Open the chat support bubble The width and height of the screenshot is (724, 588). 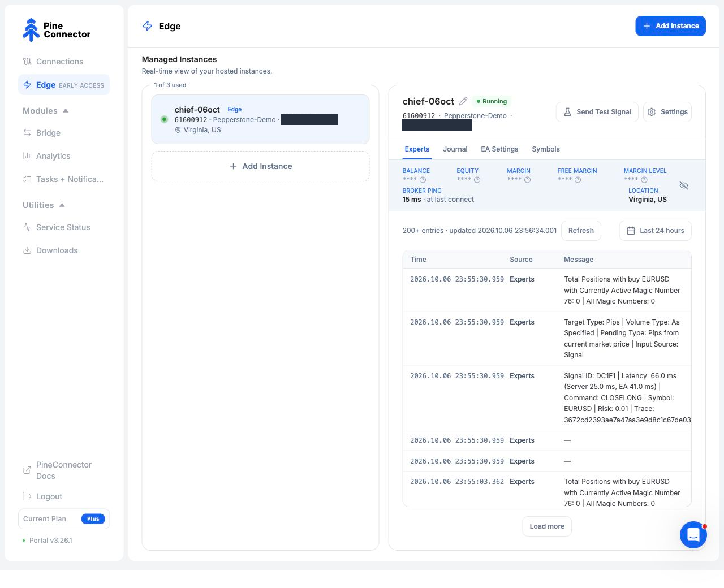(693, 534)
